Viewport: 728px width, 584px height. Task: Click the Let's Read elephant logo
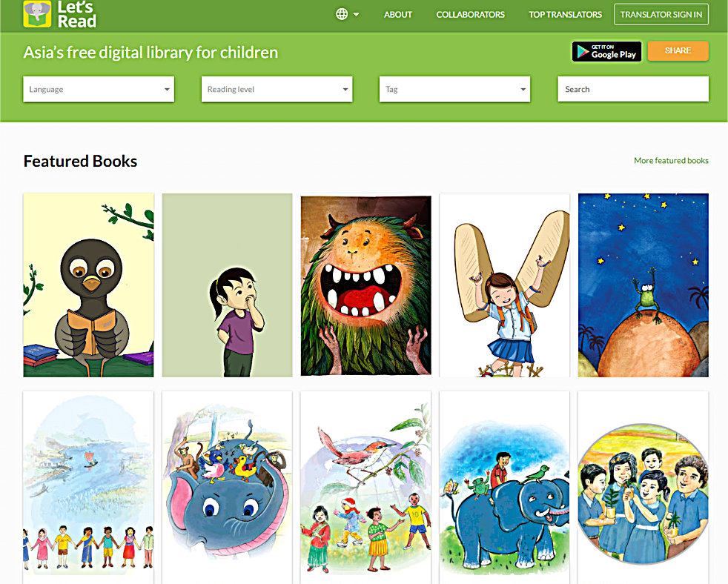pos(37,14)
